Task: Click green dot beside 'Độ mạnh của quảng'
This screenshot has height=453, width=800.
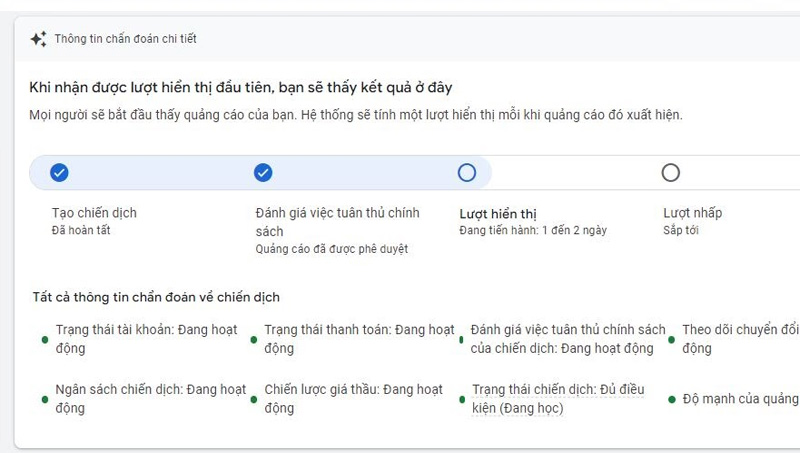Action: (x=672, y=399)
